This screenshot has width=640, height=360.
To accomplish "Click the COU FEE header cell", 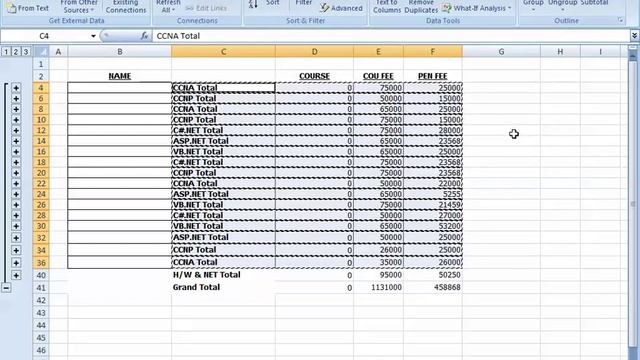I will coord(378,76).
